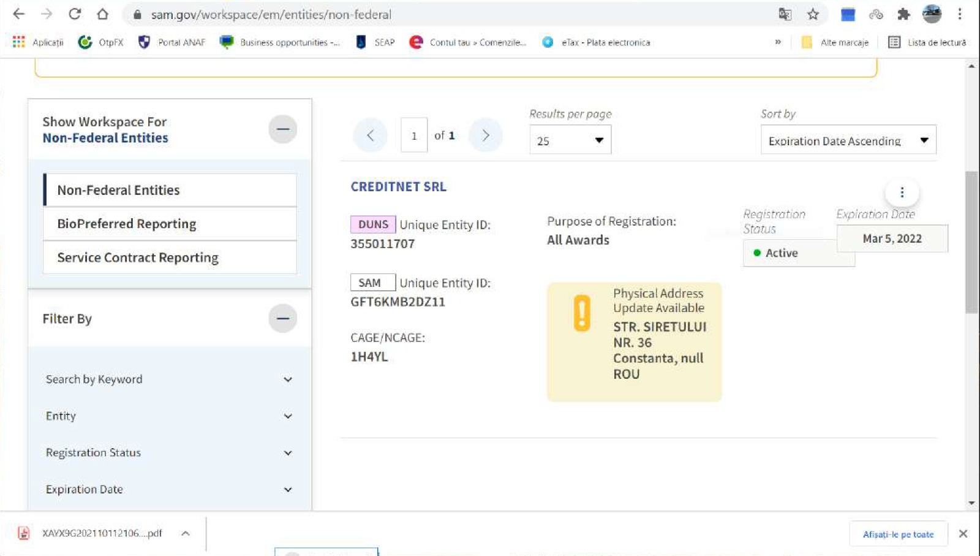Click the sam.gov address bar URL
The height and width of the screenshot is (556, 980).
point(271,14)
